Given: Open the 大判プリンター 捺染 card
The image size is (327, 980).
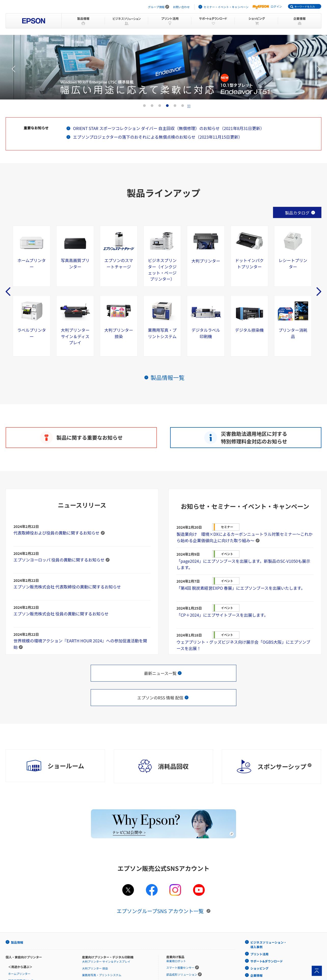Looking at the screenshot, I should tap(118, 326).
